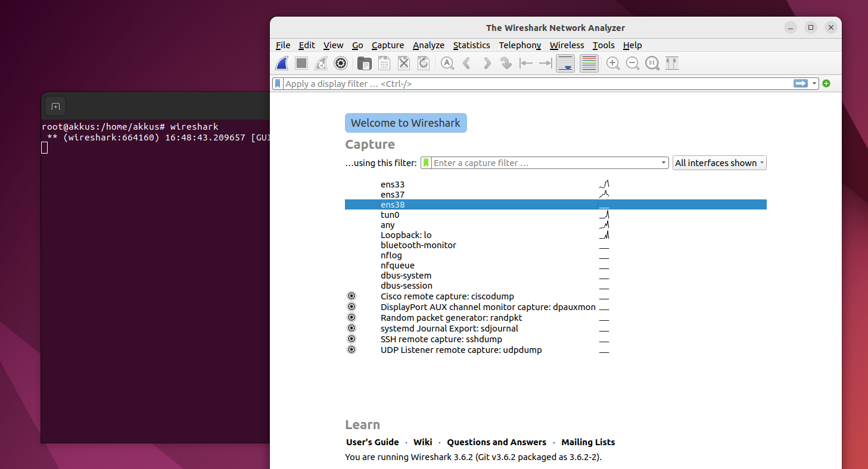Open the Statistics menu

(x=471, y=45)
